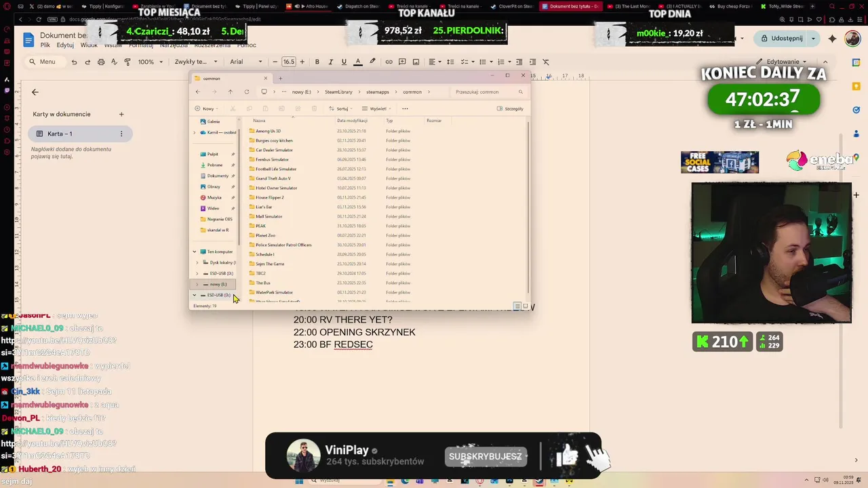This screenshot has height=488, width=868.
Task: Open the checklist options in Docs
Action: coord(469,62)
